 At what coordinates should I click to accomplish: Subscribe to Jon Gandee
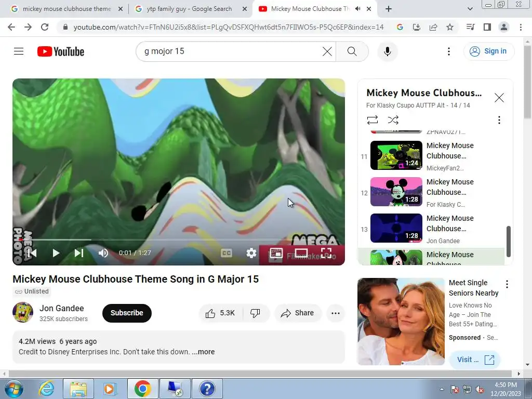pos(127,313)
